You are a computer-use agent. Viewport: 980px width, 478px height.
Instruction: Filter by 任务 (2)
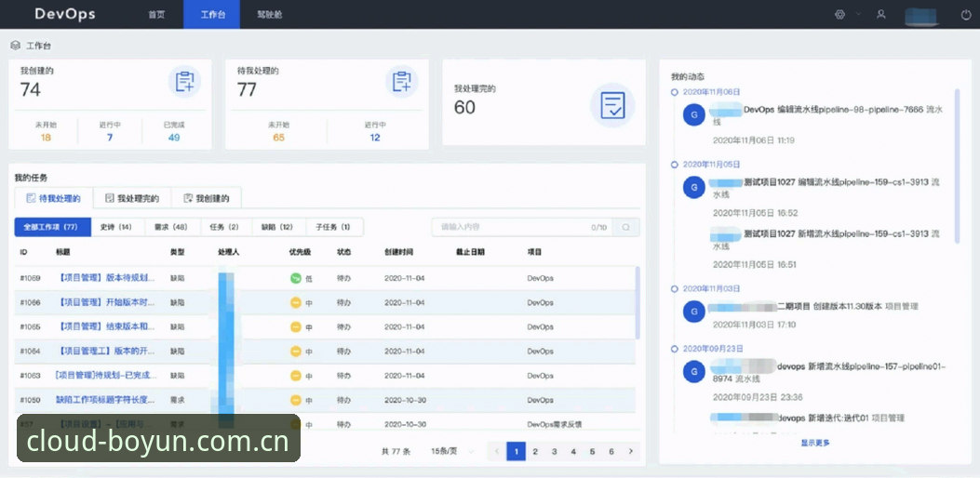click(x=224, y=227)
